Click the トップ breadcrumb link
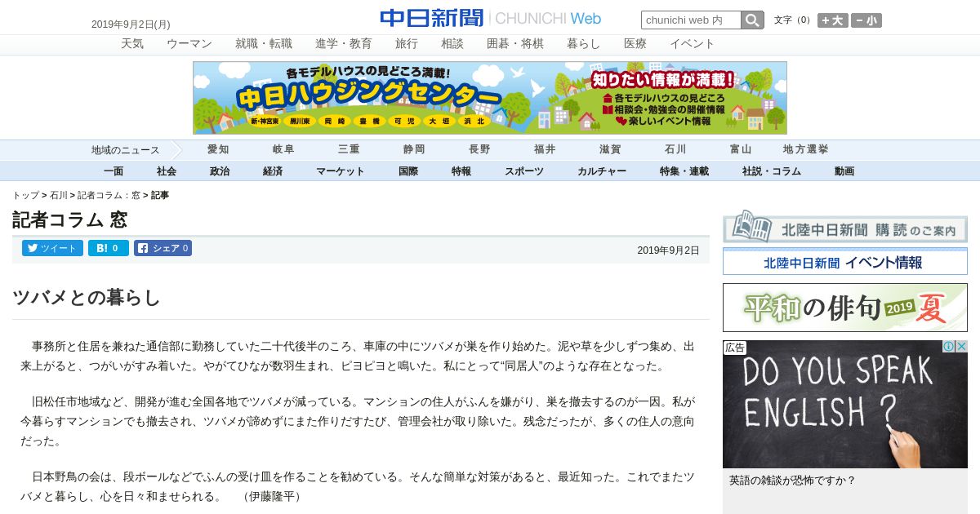 [x=25, y=196]
